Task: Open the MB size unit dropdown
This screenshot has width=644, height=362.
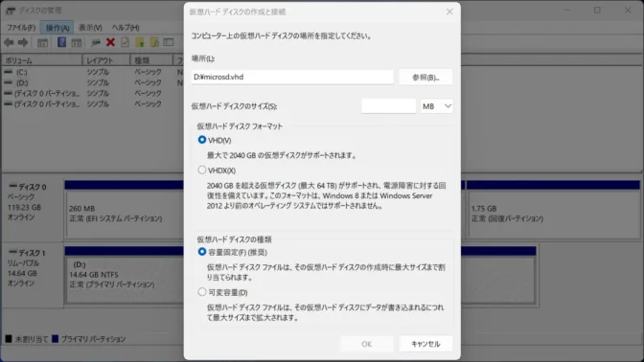Action: [437, 106]
